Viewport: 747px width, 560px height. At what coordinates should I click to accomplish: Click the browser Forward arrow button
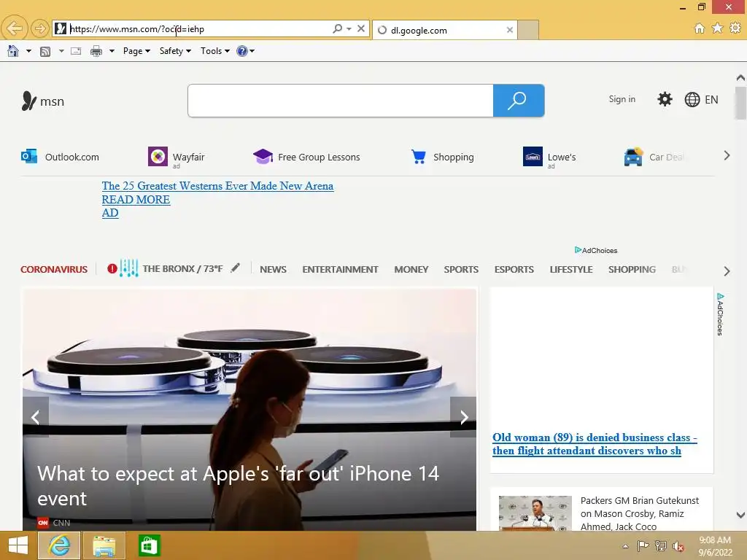pos(40,28)
